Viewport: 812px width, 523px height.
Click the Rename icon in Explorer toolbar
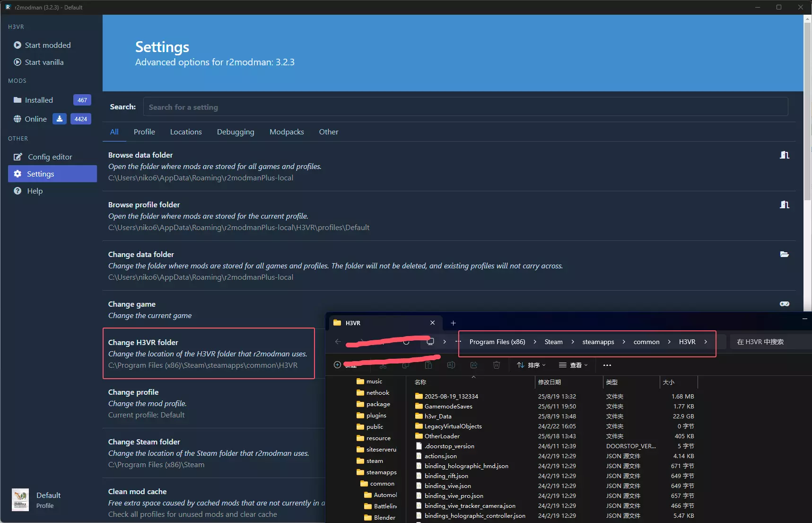click(451, 365)
